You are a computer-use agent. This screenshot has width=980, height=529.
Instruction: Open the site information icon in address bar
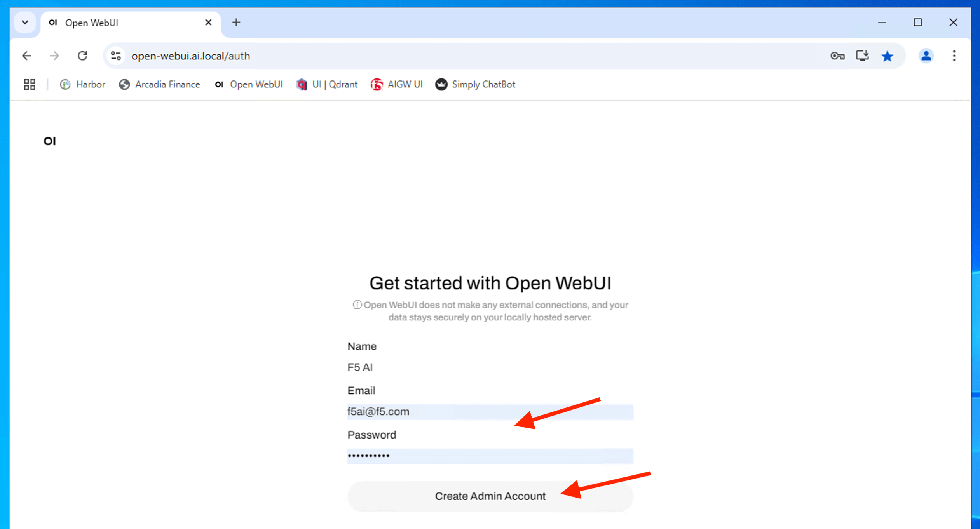pyautogui.click(x=116, y=56)
